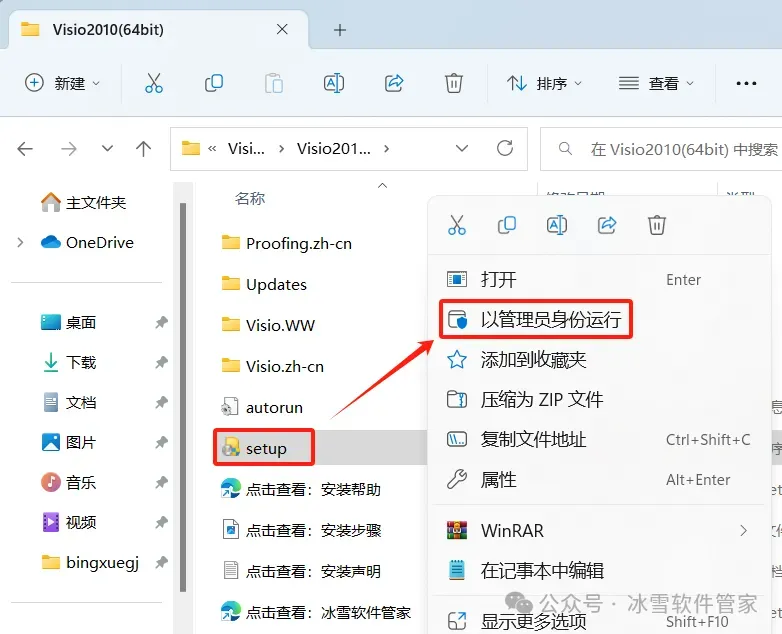Click the search box for Visio2010(64bit)

663,149
